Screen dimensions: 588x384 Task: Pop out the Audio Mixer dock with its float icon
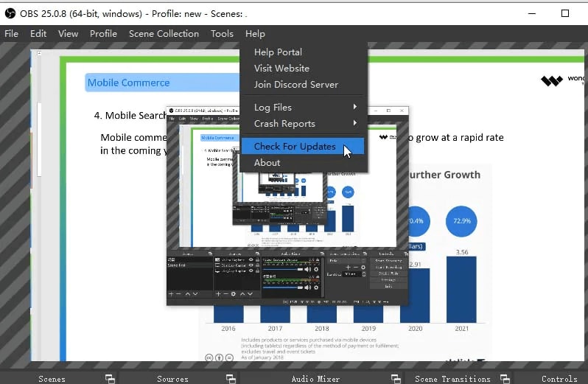coord(396,379)
